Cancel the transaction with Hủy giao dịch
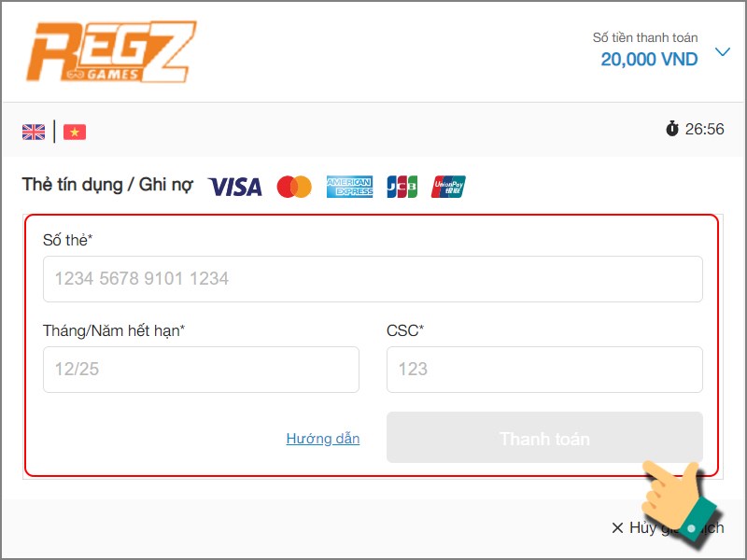The height and width of the screenshot is (560, 747). click(x=668, y=527)
